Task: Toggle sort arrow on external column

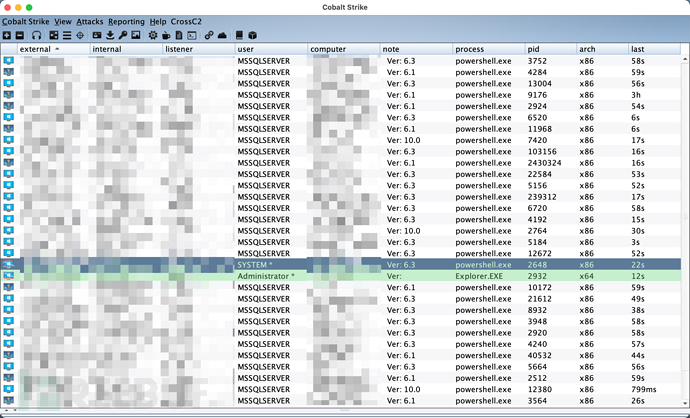Action: tap(57, 49)
